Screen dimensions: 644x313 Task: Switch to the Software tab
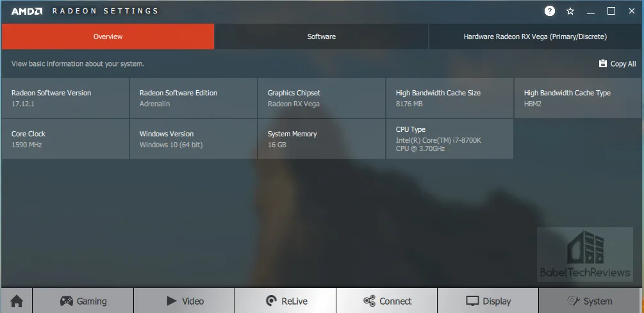(322, 36)
